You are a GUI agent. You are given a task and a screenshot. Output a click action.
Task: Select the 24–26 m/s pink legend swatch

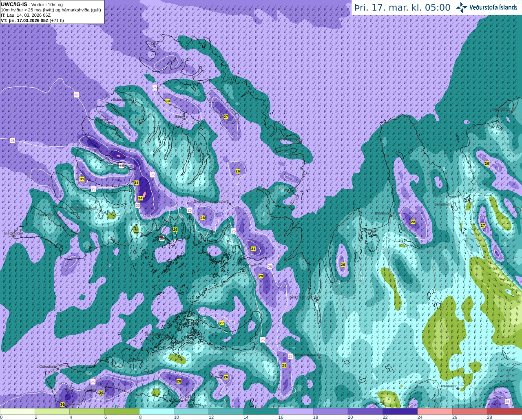click(435, 411)
